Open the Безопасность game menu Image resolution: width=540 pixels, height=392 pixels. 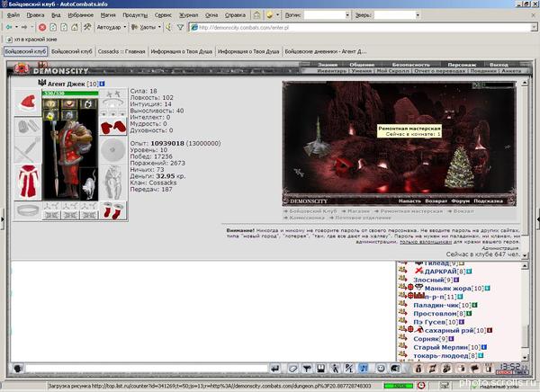coord(411,65)
